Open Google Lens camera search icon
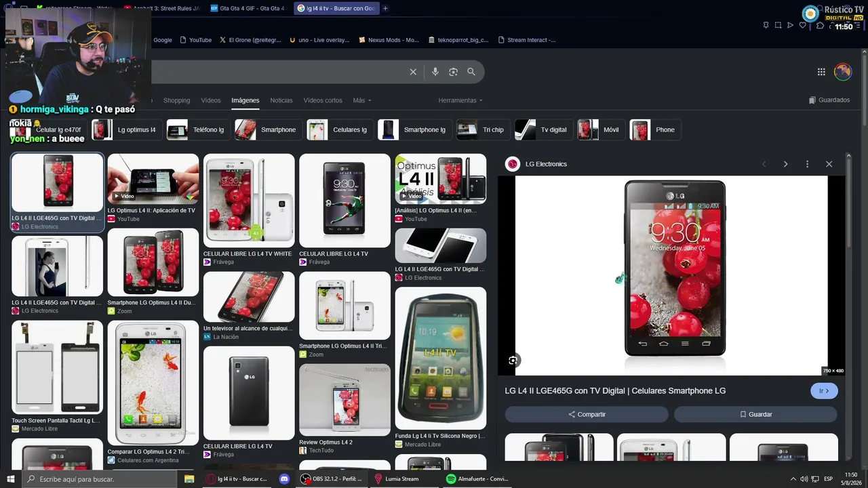Image resolution: width=868 pixels, height=488 pixels. pos(453,72)
